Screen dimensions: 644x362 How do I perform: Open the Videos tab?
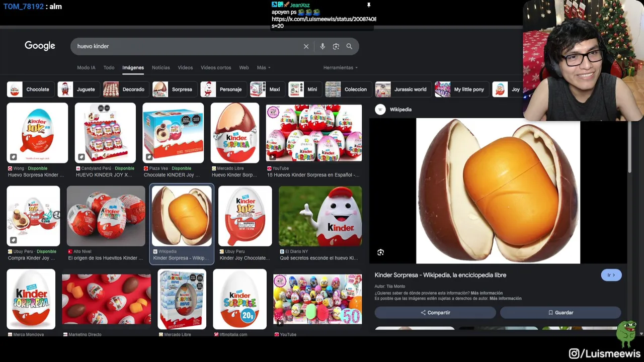[185, 67]
